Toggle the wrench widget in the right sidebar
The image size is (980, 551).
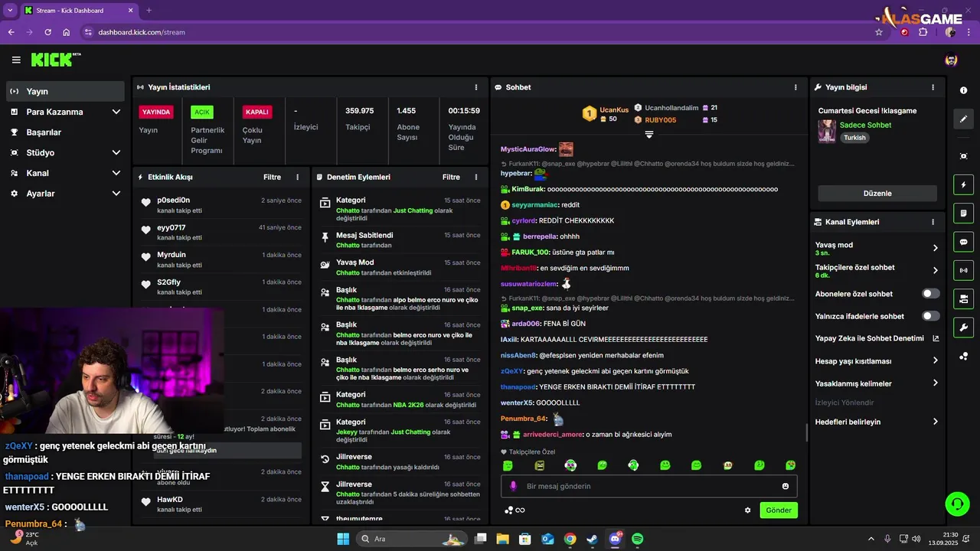[963, 328]
